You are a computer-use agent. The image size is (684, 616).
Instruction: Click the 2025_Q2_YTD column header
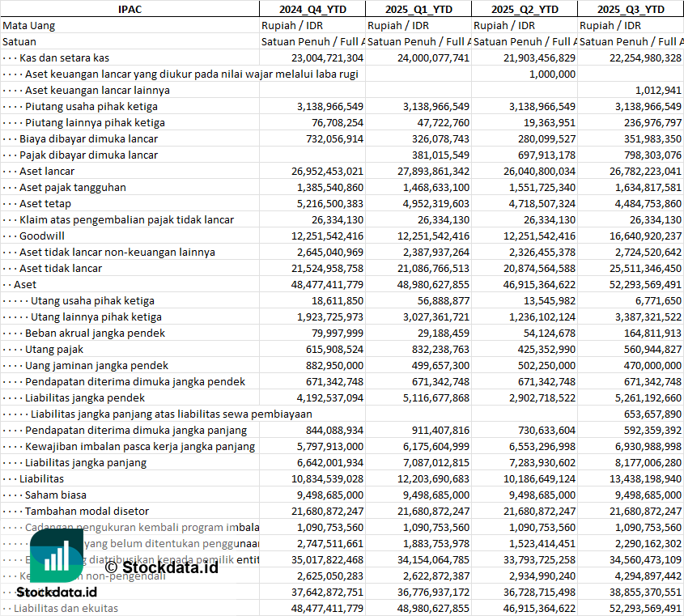524,9
